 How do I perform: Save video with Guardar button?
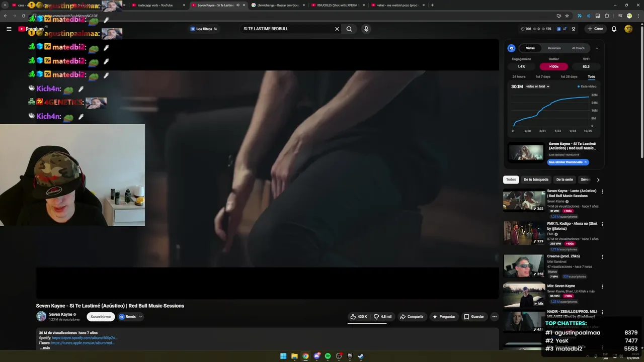[474, 317]
